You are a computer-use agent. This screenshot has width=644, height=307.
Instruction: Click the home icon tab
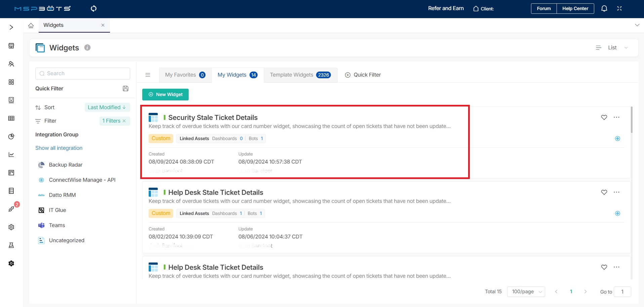pyautogui.click(x=31, y=26)
